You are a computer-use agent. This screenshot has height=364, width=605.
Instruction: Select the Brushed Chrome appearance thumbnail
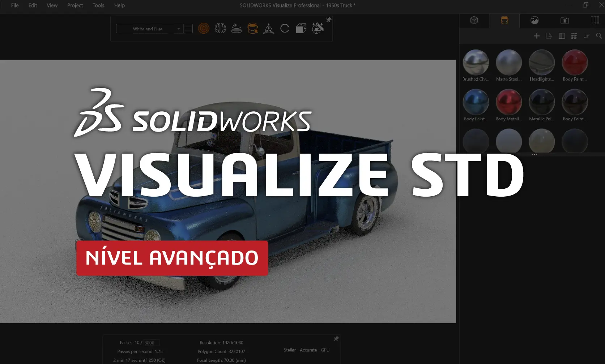coord(476,63)
